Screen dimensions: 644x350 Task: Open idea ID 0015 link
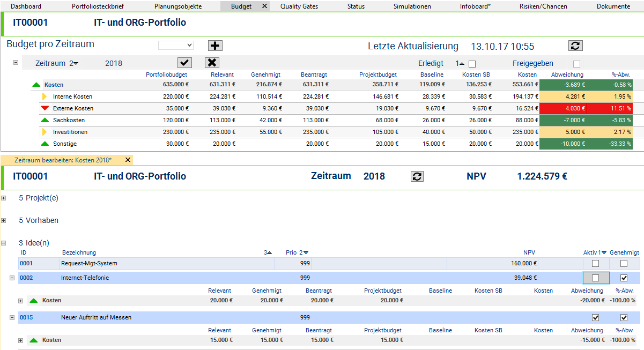26,317
